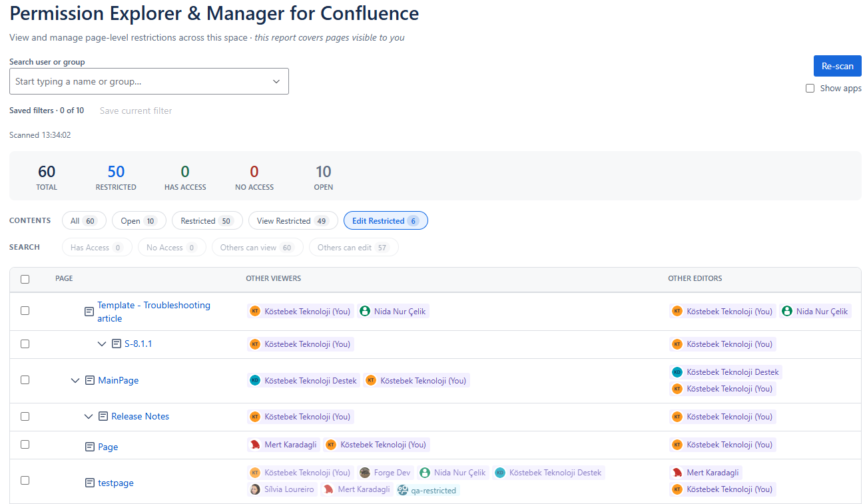This screenshot has width=867, height=504.
Task: Enable the Show apps checkbox
Action: 810,88
